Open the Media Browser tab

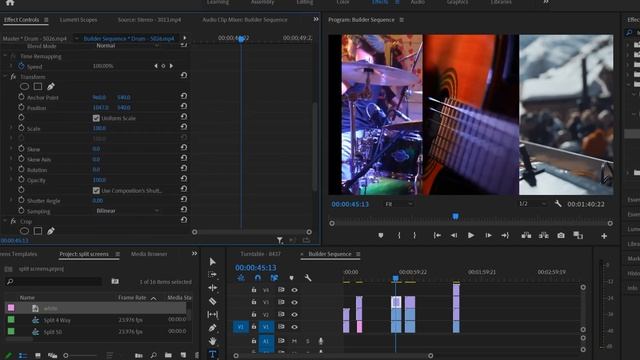(149, 254)
